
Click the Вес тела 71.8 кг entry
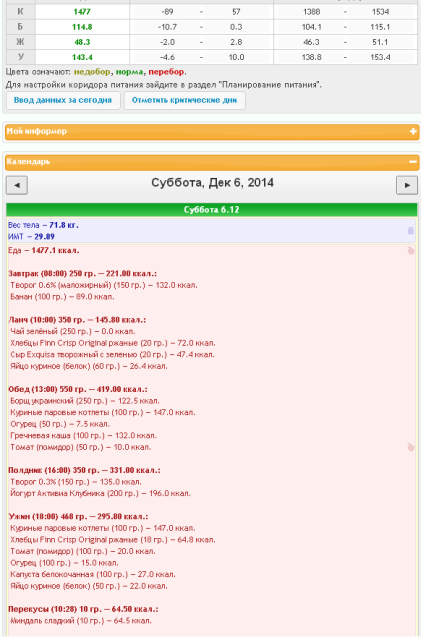pyautogui.click(x=43, y=225)
